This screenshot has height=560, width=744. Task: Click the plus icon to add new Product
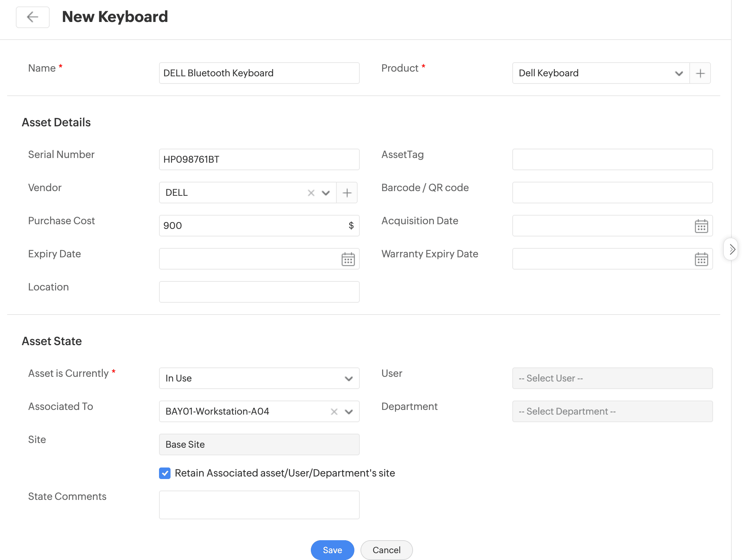pos(700,73)
